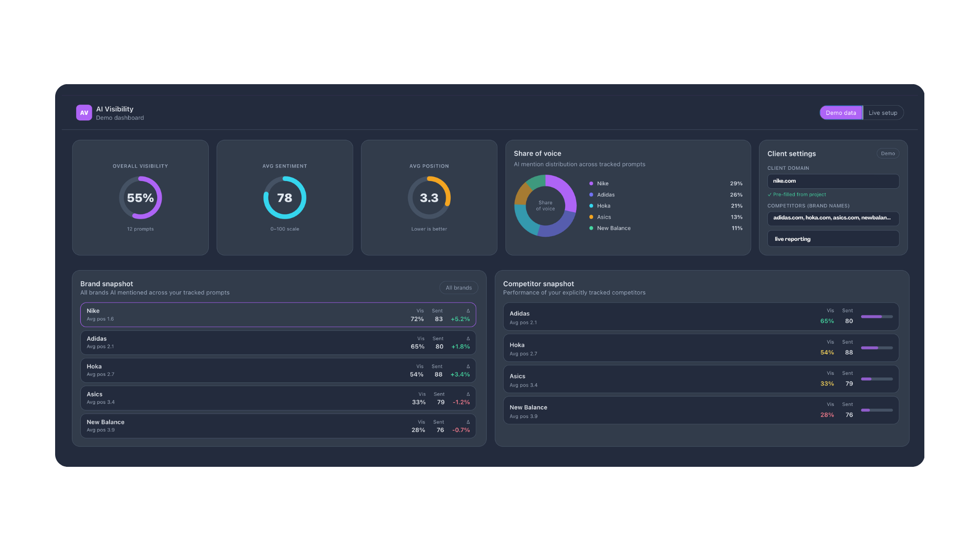Click the yellow 54% visibility value for Hoka competitor

(827, 353)
